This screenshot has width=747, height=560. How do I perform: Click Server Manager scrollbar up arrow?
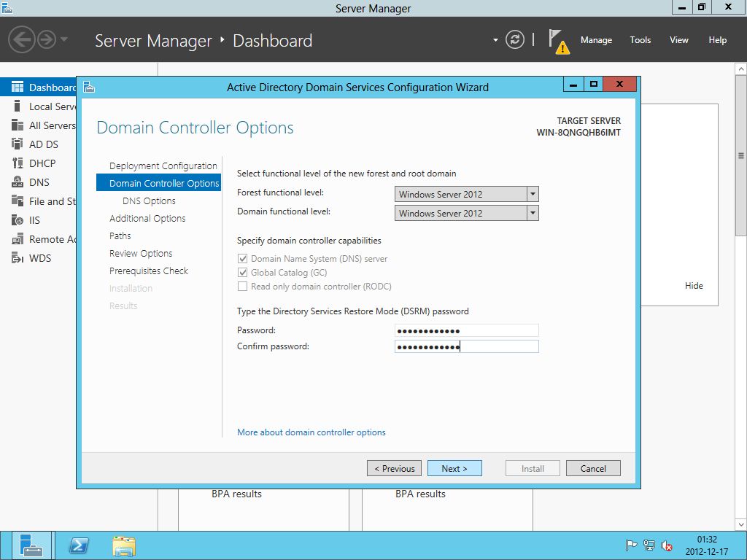coord(741,69)
